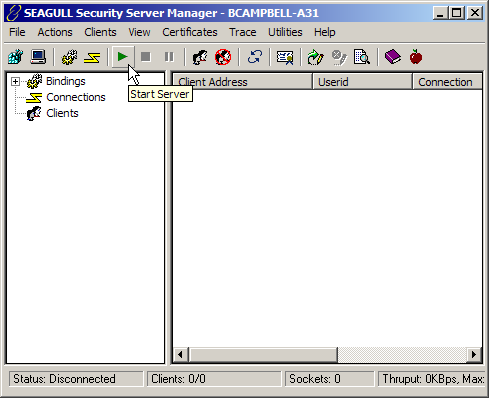
Task: Click the Status: Disconnected status field
Action: pos(76,379)
